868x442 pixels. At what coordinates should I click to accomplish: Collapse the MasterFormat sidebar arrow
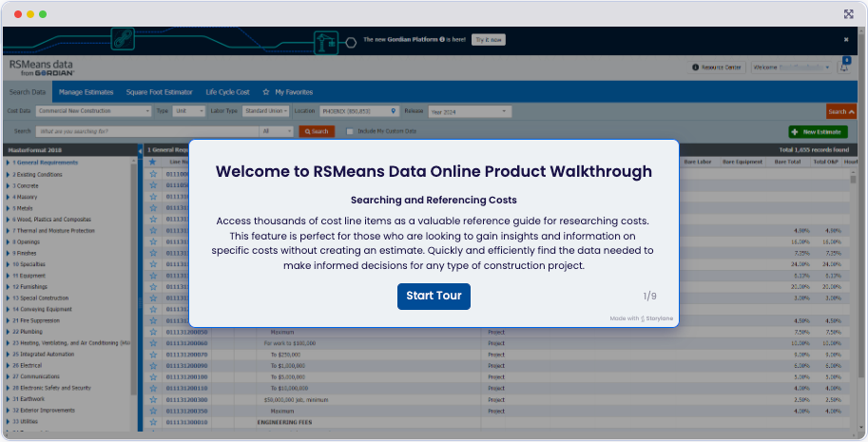tap(140, 150)
